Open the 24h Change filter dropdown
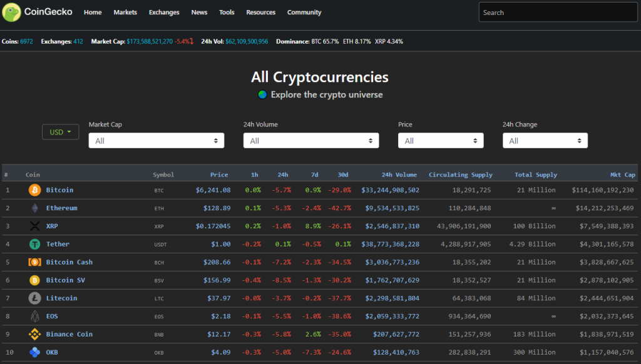Image resolution: width=641 pixels, height=364 pixels. point(545,140)
